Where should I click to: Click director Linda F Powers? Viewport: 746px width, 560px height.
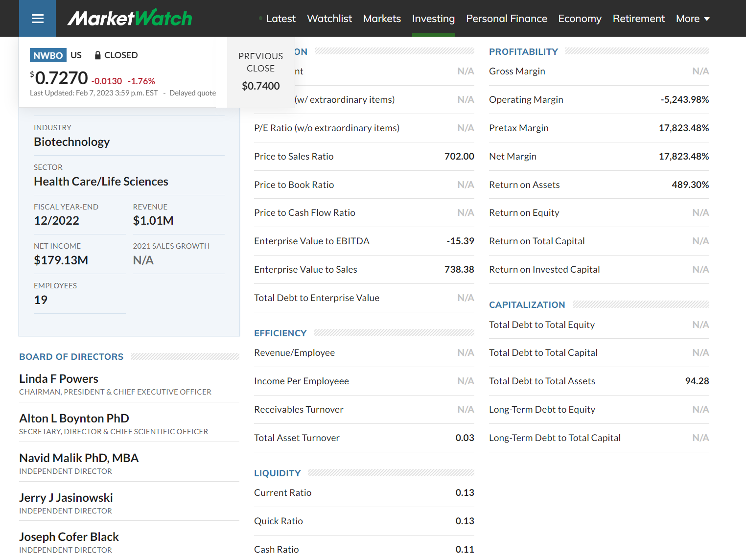point(59,379)
